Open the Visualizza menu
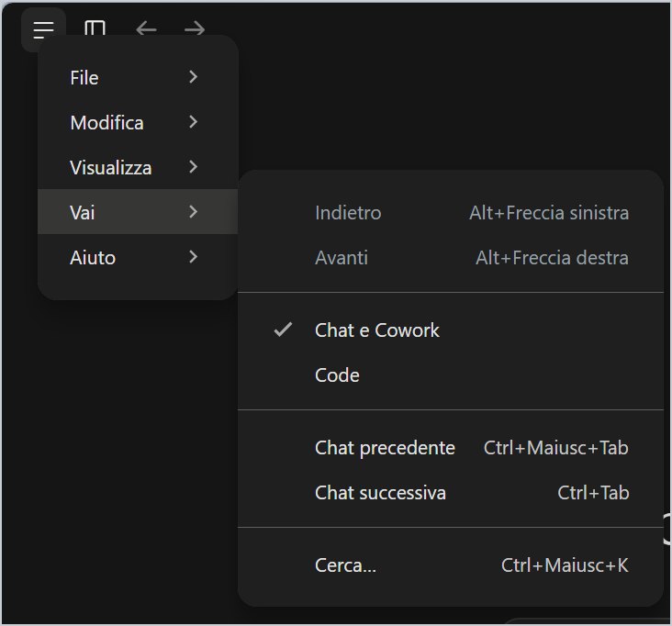672x626 pixels. (x=138, y=168)
